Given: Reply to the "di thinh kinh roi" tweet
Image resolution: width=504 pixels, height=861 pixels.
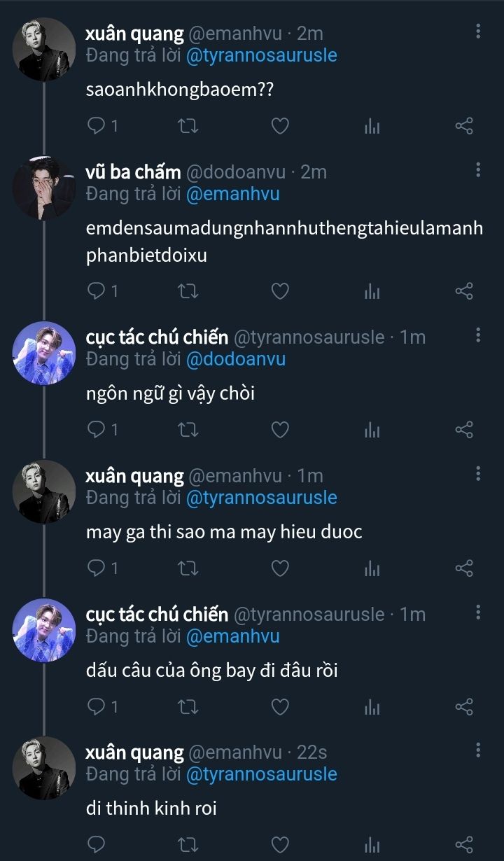Looking at the screenshot, I should pyautogui.click(x=96, y=845).
